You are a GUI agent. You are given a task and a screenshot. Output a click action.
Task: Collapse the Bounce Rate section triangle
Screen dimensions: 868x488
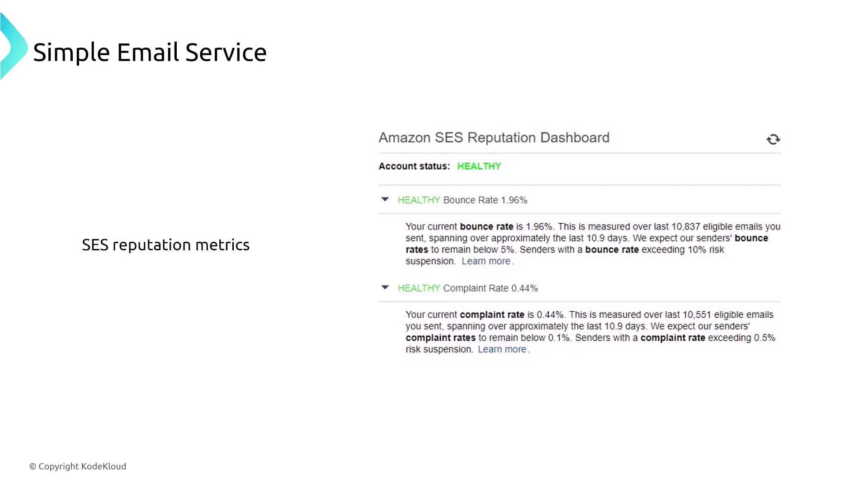[x=385, y=199]
